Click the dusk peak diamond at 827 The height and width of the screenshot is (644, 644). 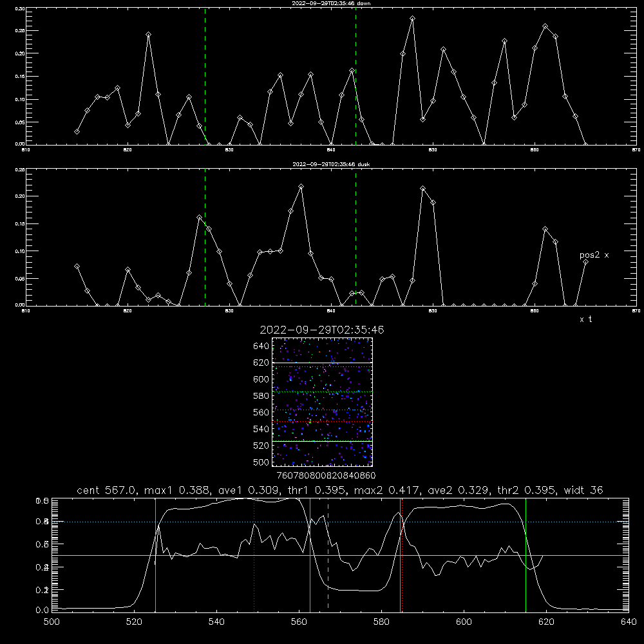click(199, 217)
